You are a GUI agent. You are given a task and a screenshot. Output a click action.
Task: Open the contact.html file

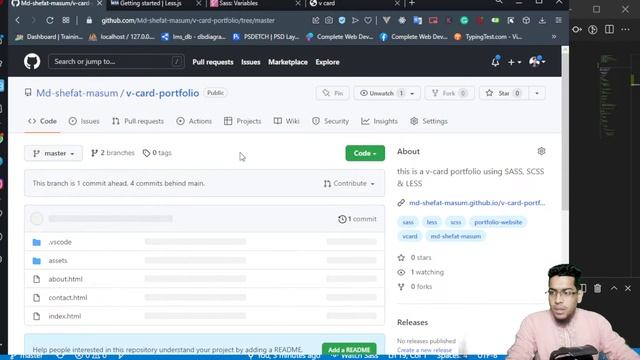click(68, 298)
